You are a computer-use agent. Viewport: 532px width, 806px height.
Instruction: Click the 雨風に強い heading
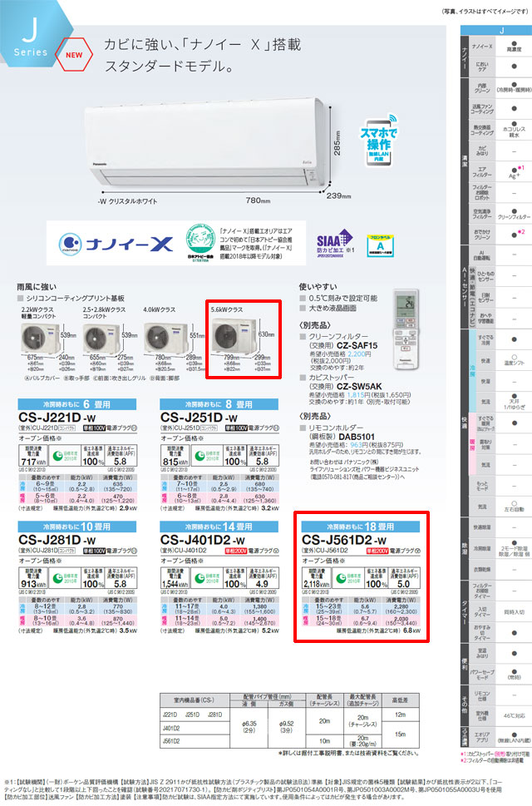[x=37, y=287]
